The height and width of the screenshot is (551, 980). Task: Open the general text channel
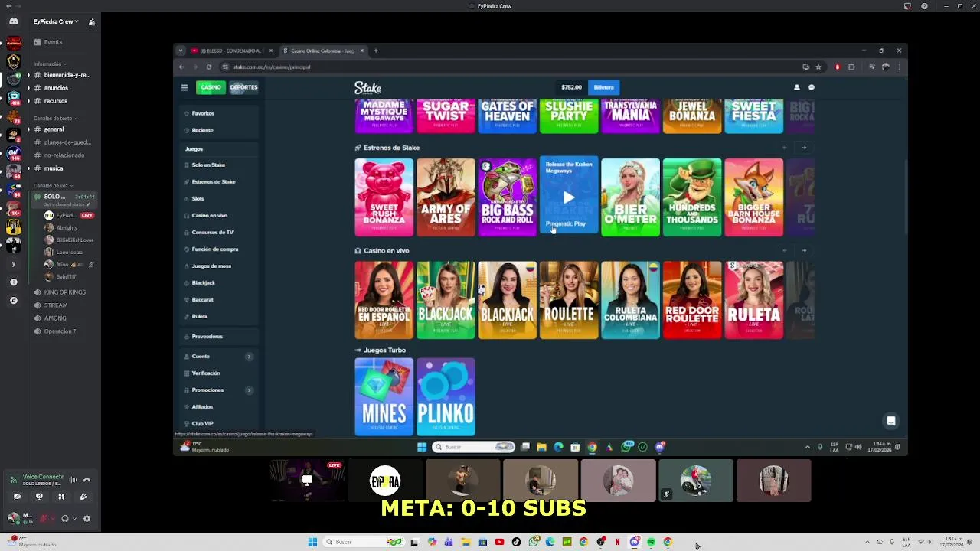point(54,129)
